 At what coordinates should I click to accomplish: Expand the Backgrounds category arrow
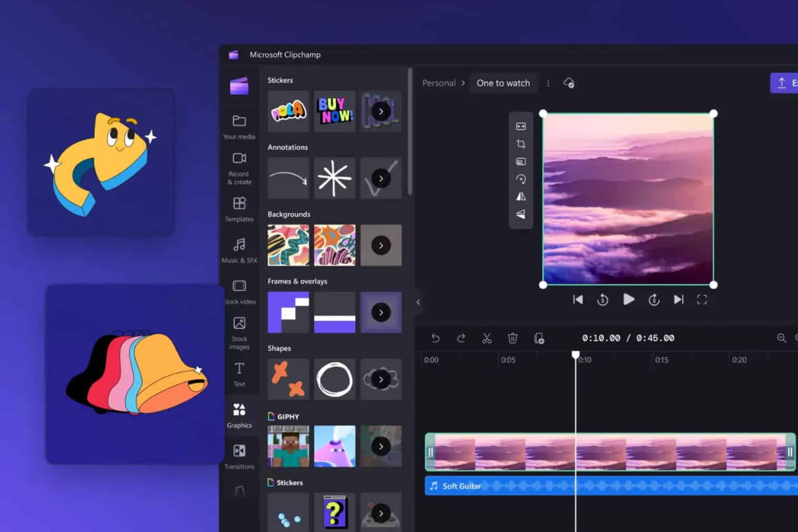381,245
